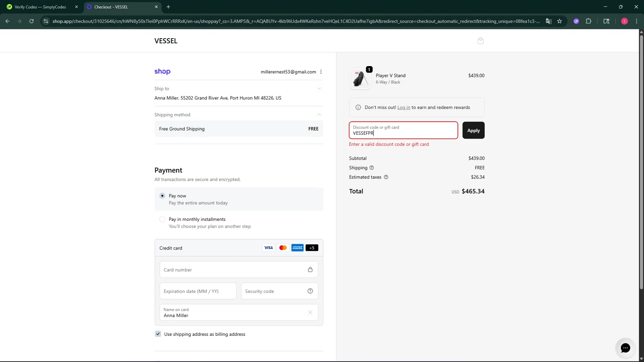Focus the Expiration date field
This screenshot has width=644, height=362.
[198, 291]
